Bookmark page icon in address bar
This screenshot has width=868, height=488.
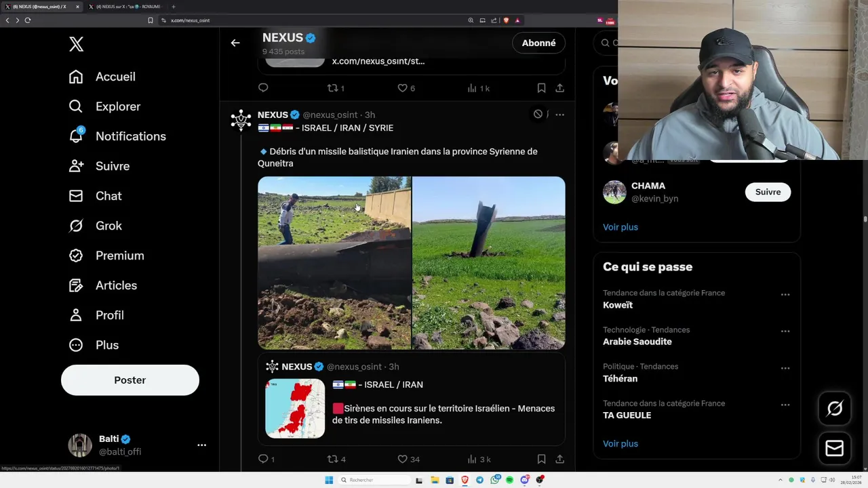click(x=151, y=20)
